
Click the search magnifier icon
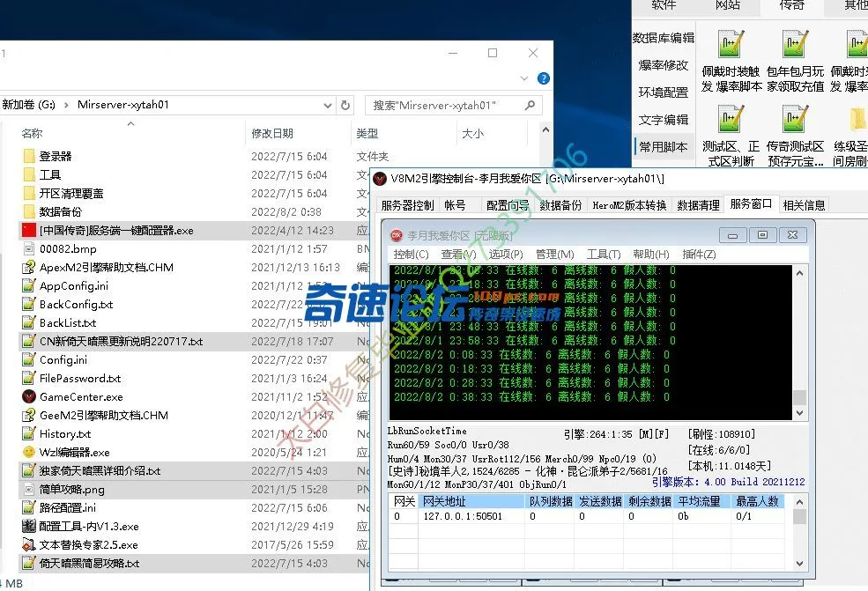tap(530, 105)
